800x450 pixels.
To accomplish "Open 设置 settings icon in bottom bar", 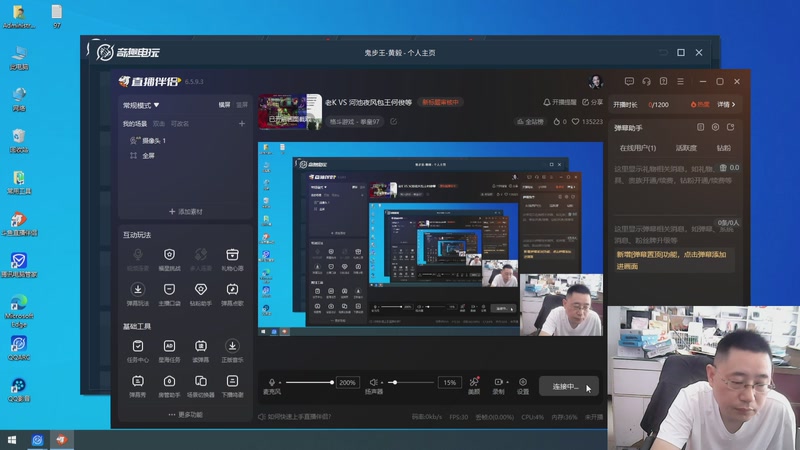I will pos(523,382).
